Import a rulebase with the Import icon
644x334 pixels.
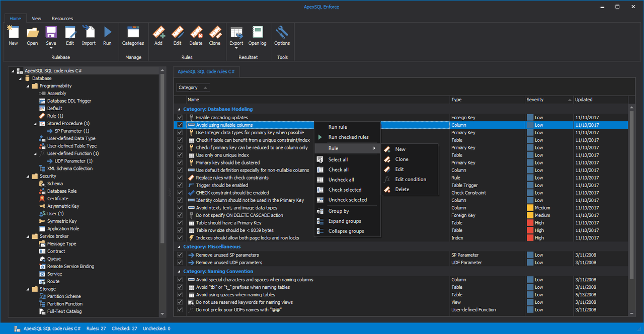[x=89, y=33]
